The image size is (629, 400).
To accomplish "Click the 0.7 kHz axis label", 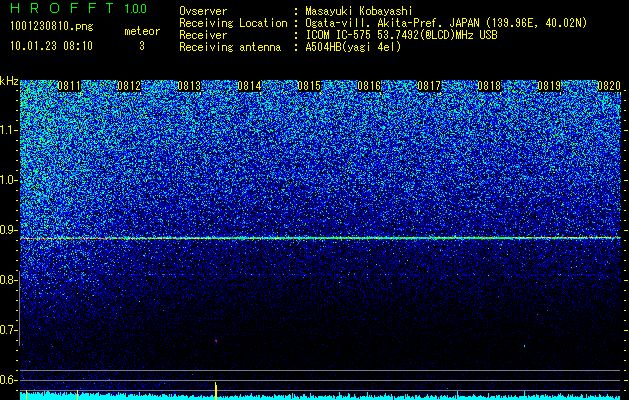I will pyautogui.click(x=9, y=330).
